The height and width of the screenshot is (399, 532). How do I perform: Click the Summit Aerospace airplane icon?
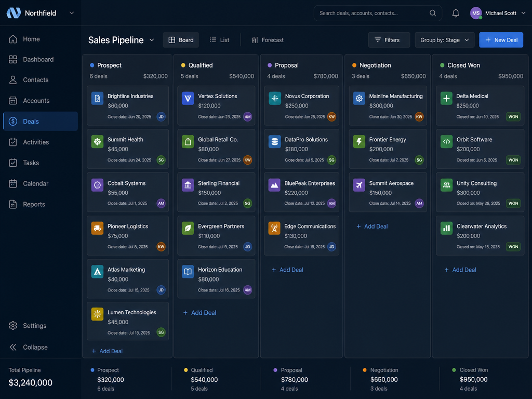359,185
